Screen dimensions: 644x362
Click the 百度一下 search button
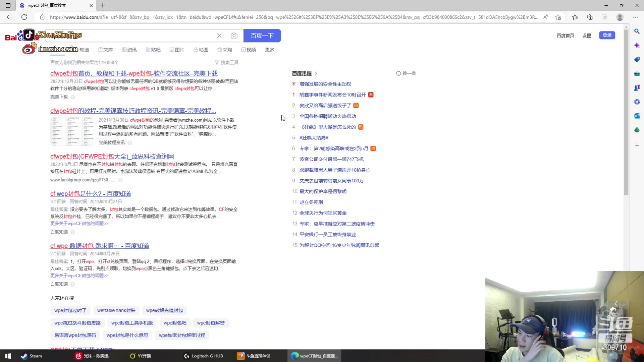pyautogui.click(x=262, y=36)
